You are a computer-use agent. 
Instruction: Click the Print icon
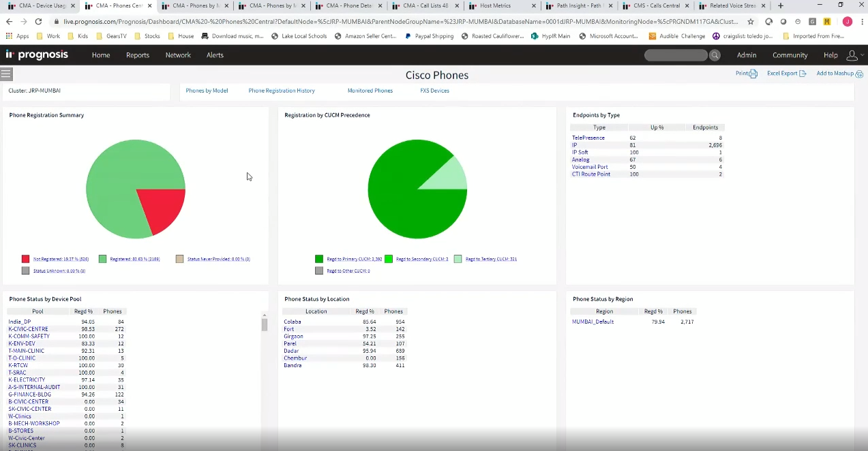[x=753, y=74]
